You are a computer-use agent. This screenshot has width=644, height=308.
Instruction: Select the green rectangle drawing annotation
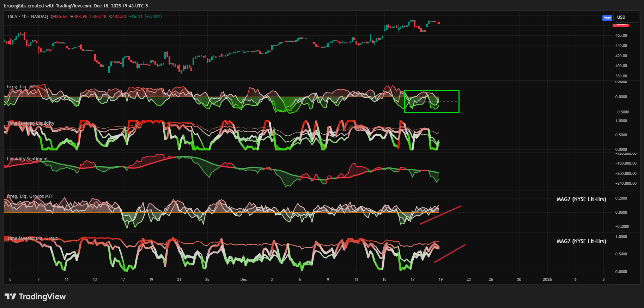[432, 91]
